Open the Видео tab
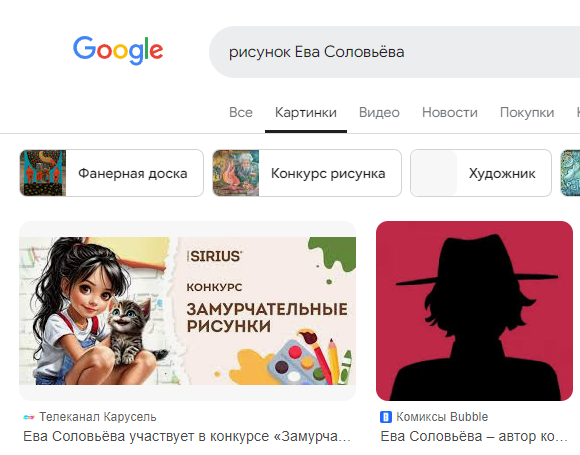This screenshot has width=580, height=455. click(x=379, y=112)
